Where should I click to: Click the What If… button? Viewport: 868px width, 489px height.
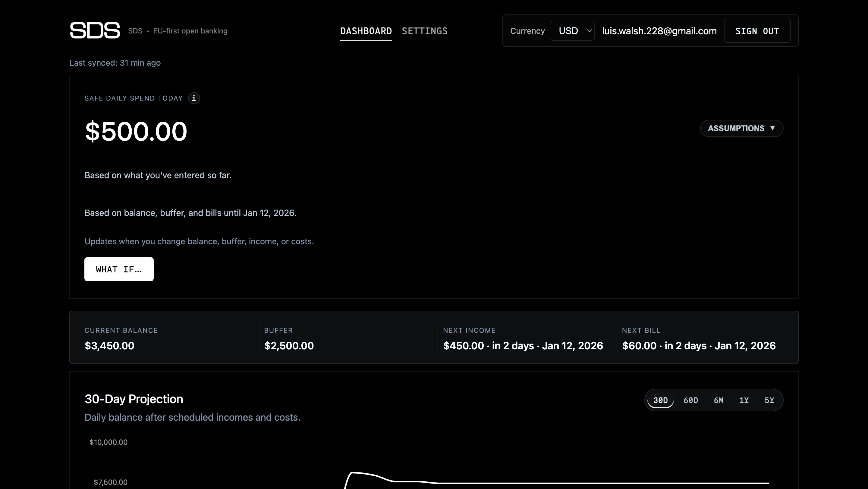119,269
